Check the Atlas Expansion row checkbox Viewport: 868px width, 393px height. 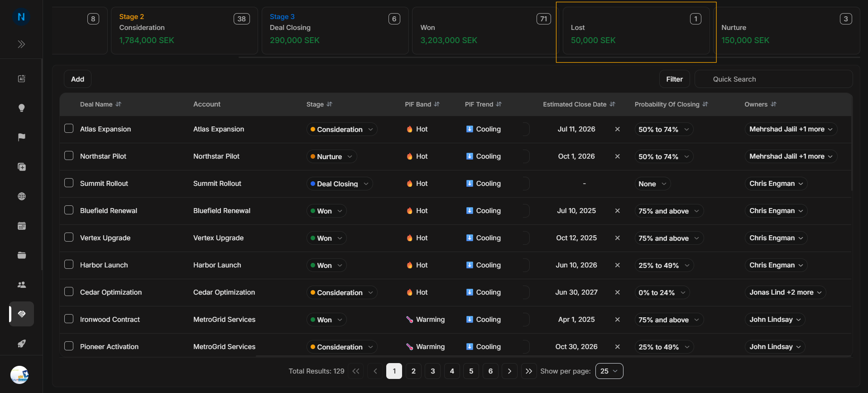point(69,128)
